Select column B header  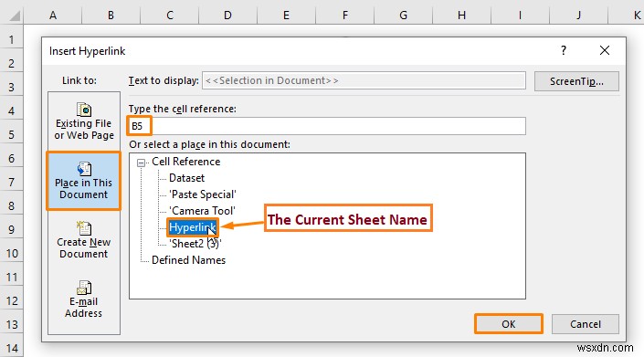(x=111, y=16)
